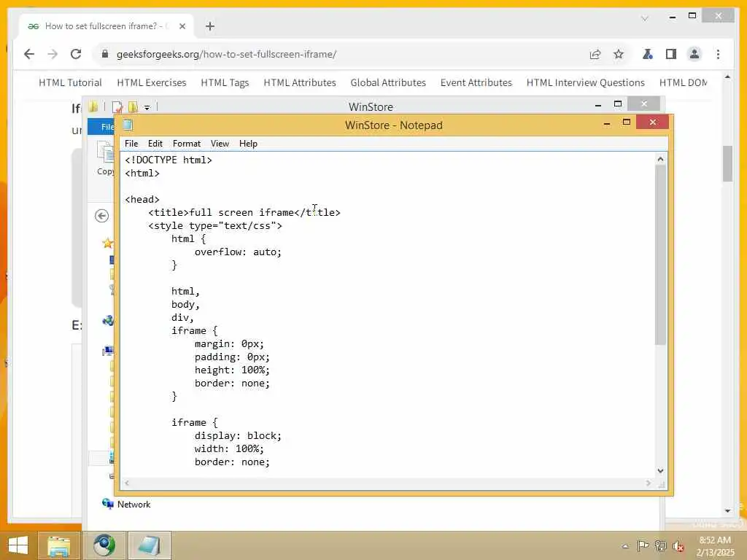
Task: Open the HTML Interview Questions link
Action: [586, 82]
